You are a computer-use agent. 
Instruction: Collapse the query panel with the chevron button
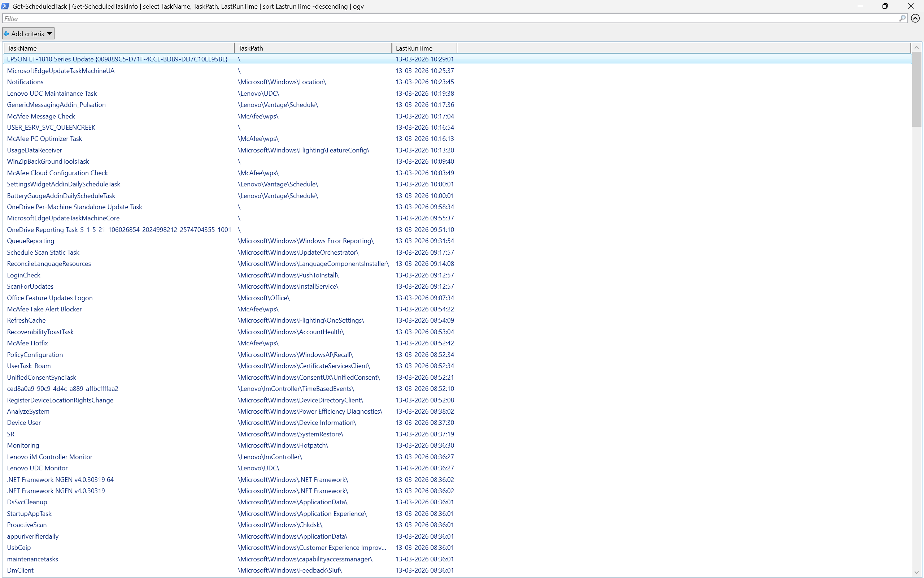(915, 18)
